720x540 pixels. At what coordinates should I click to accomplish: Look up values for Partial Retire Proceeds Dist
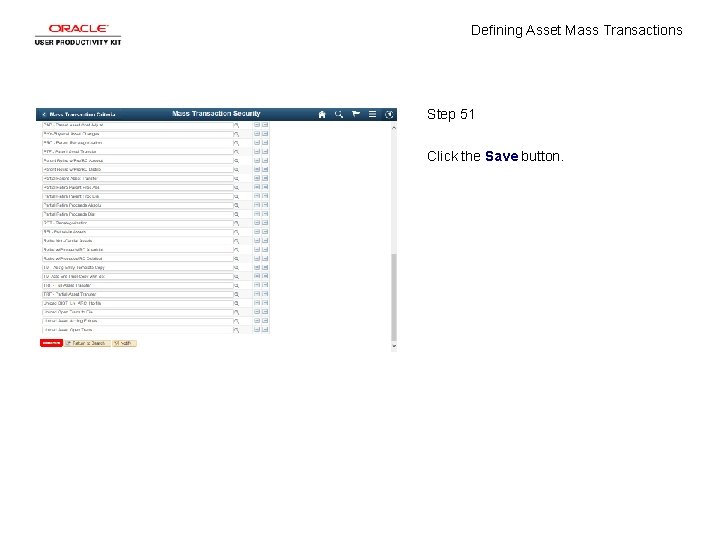[236, 214]
